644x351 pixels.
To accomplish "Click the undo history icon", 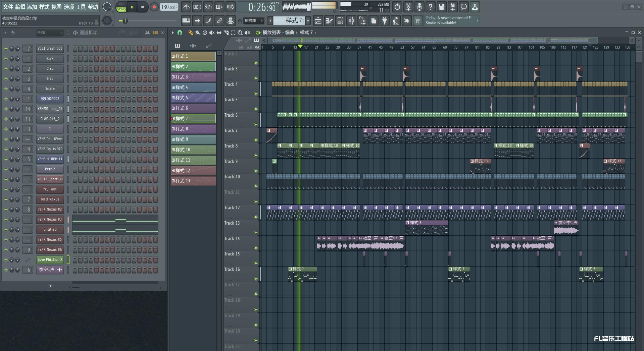I will [397, 7].
